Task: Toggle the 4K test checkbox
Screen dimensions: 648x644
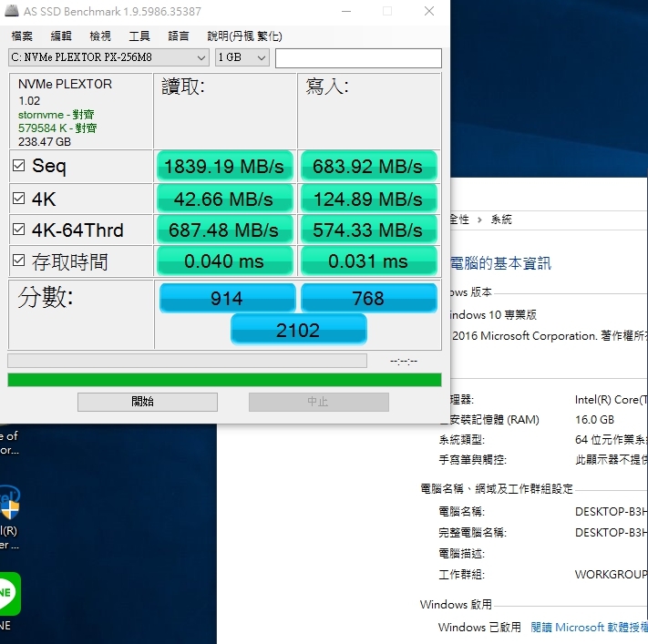Action: tap(18, 199)
